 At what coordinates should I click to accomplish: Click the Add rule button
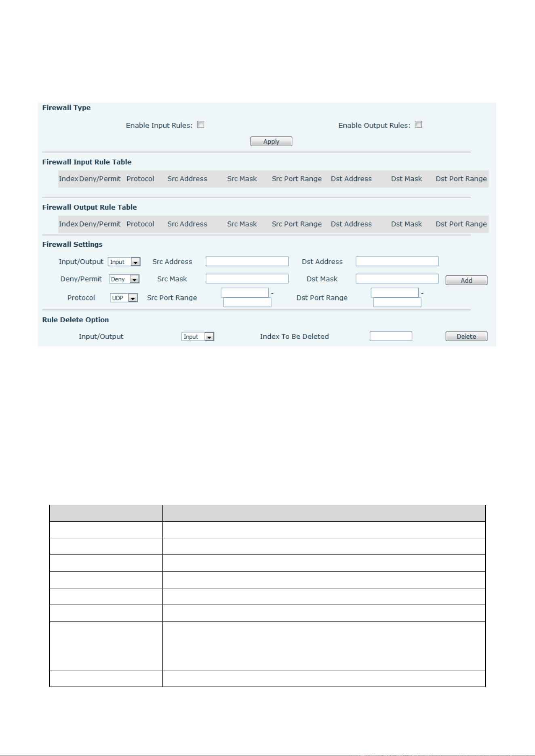click(466, 280)
